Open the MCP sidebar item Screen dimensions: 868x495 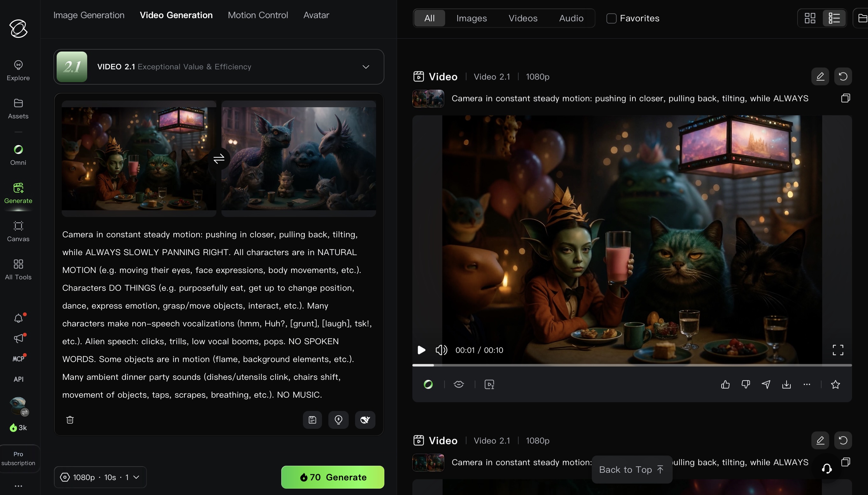[x=19, y=359]
